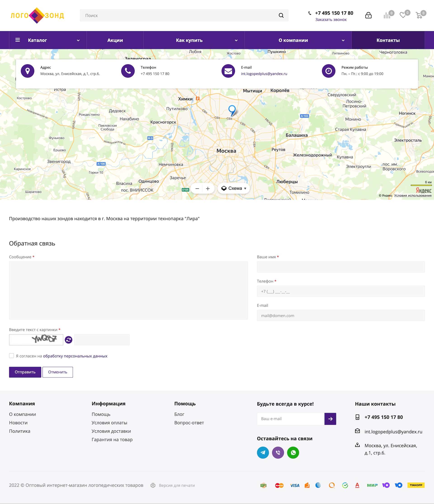Click the Отменить button
434x504 pixels.
58,372
